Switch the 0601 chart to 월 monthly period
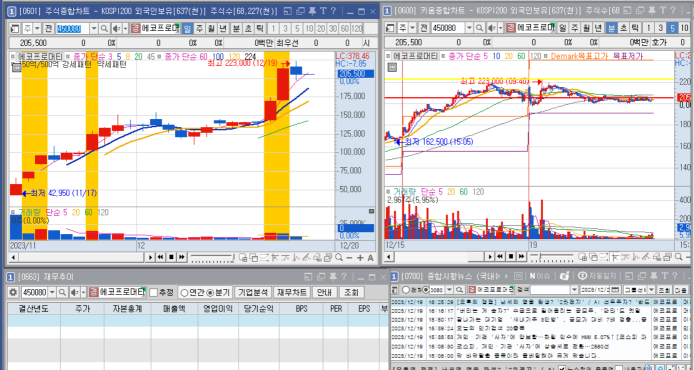The image size is (694, 370). [x=211, y=29]
